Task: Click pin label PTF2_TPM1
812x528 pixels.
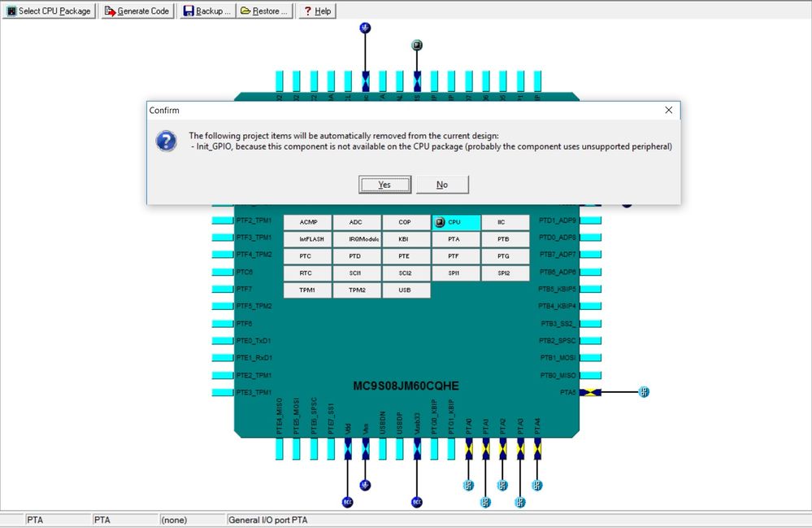Action: coord(254,220)
